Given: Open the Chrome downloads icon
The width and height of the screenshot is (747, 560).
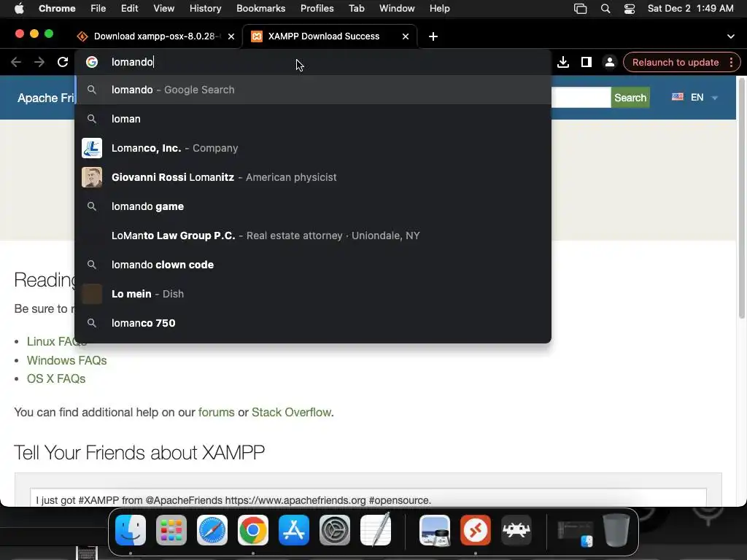Looking at the screenshot, I should click(x=563, y=63).
